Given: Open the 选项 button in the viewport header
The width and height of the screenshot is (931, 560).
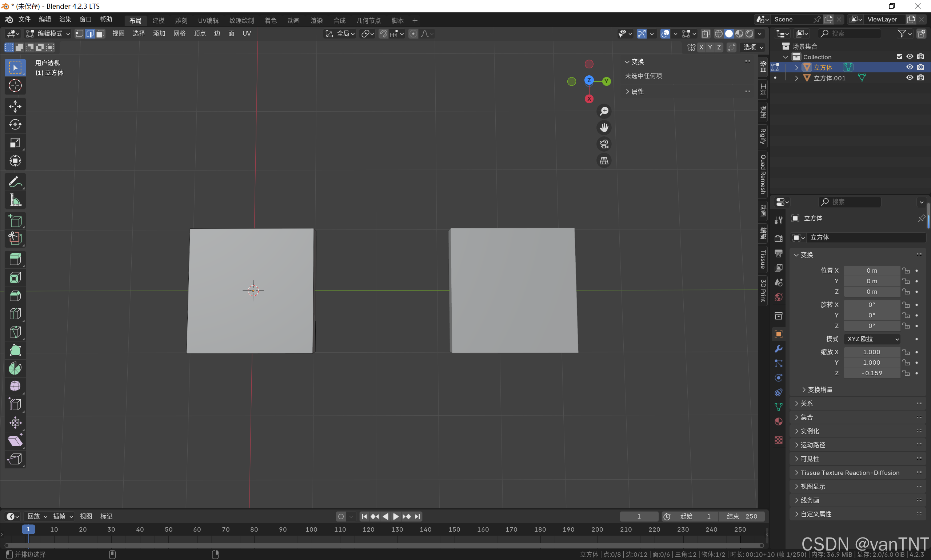Looking at the screenshot, I should [x=753, y=47].
